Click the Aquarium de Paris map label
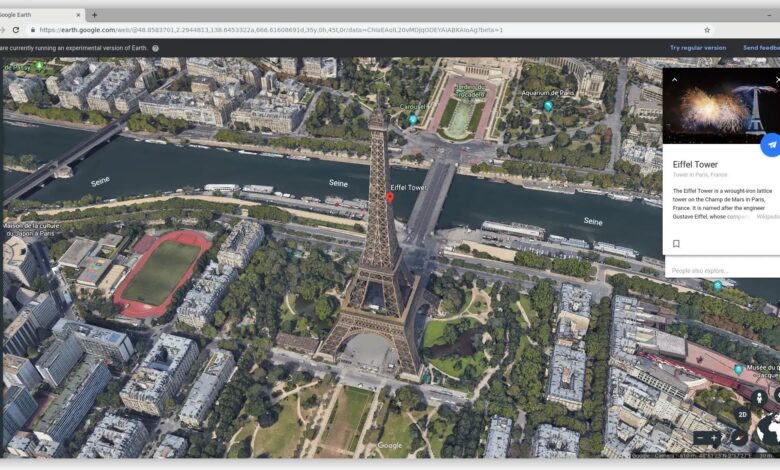Image resolution: width=780 pixels, height=470 pixels. pos(548,93)
